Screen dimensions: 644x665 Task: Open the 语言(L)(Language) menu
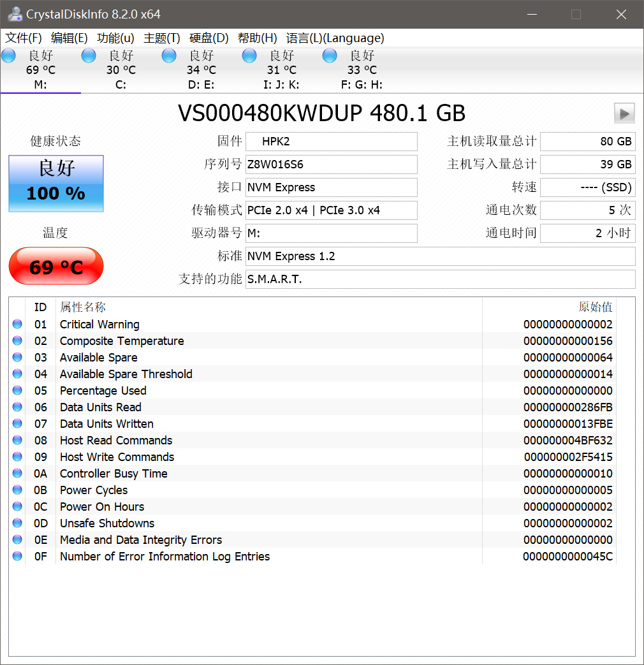pos(335,38)
